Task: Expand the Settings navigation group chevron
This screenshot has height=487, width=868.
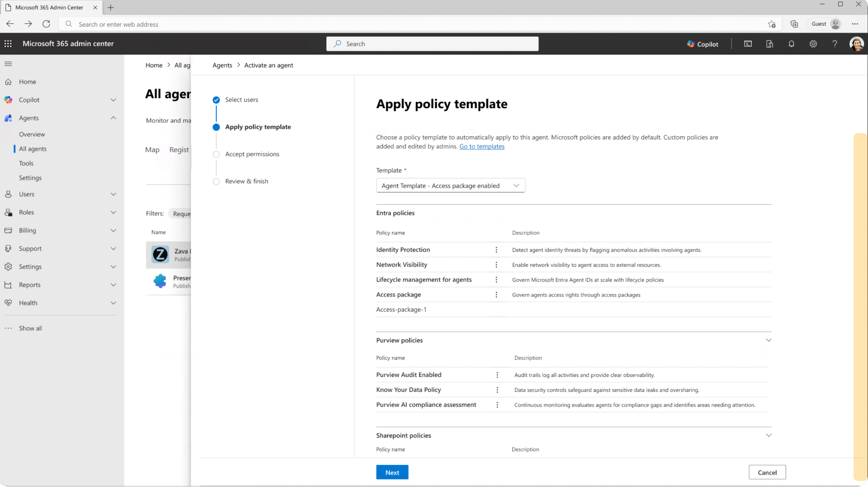Action: tap(113, 267)
